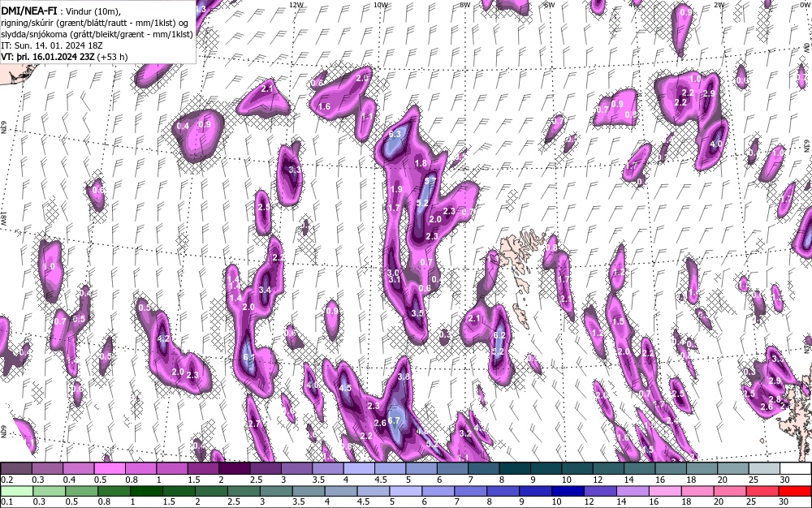812x508 pixels.
Task: Pick the green-row legend swatch starting at 1
Action: click(146, 491)
